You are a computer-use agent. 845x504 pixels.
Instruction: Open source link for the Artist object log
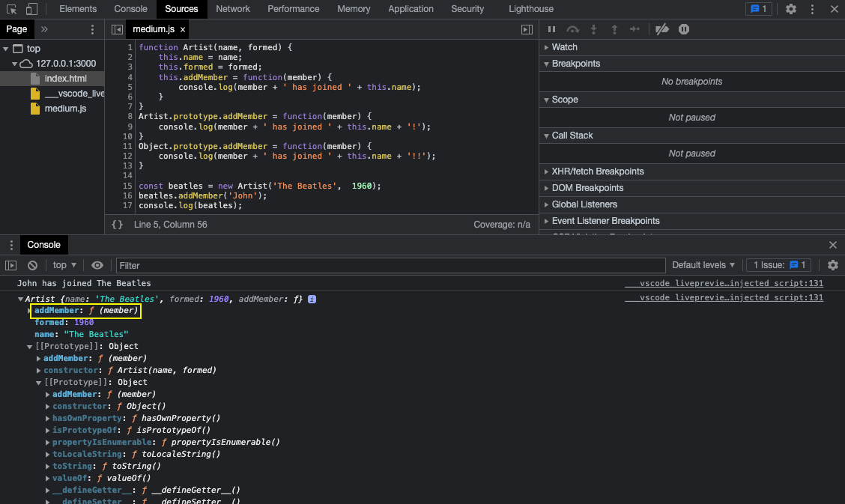click(x=724, y=298)
